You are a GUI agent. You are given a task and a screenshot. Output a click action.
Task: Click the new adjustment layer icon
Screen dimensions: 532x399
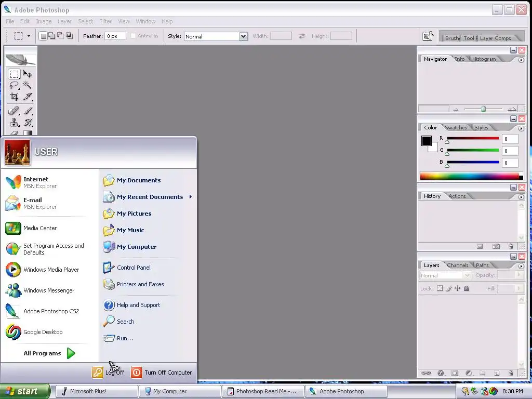pos(469,373)
